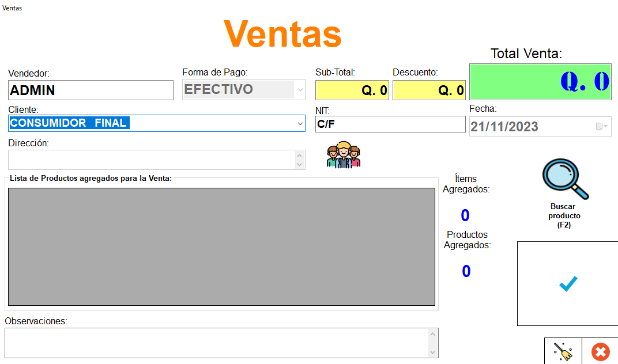The image size is (618, 364).
Task: Confirm sale with the blue checkmark button
Action: (568, 284)
